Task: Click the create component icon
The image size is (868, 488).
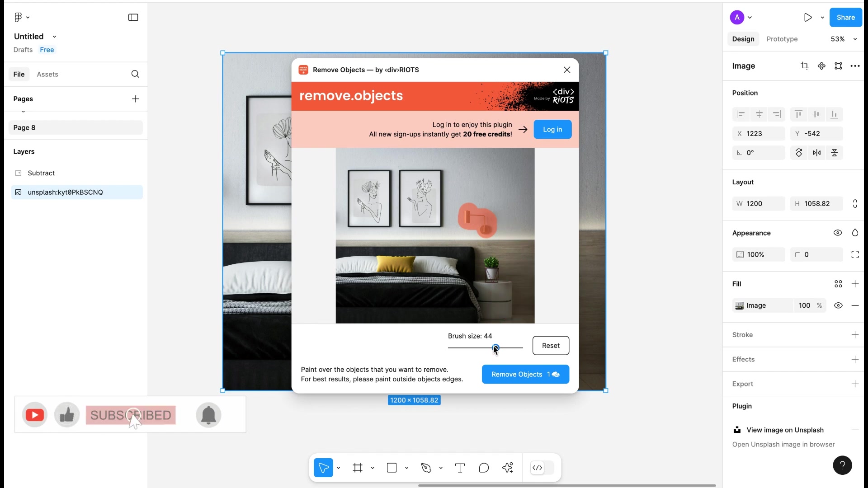Action: point(821,66)
